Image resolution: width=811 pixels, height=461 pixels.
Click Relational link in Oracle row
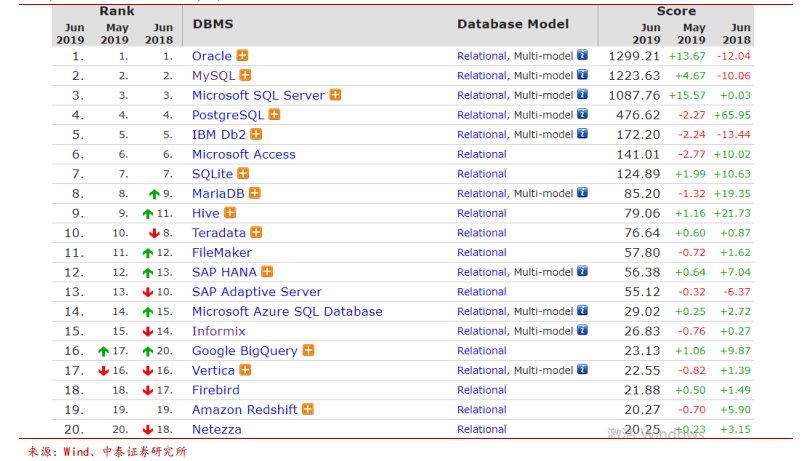click(x=482, y=56)
